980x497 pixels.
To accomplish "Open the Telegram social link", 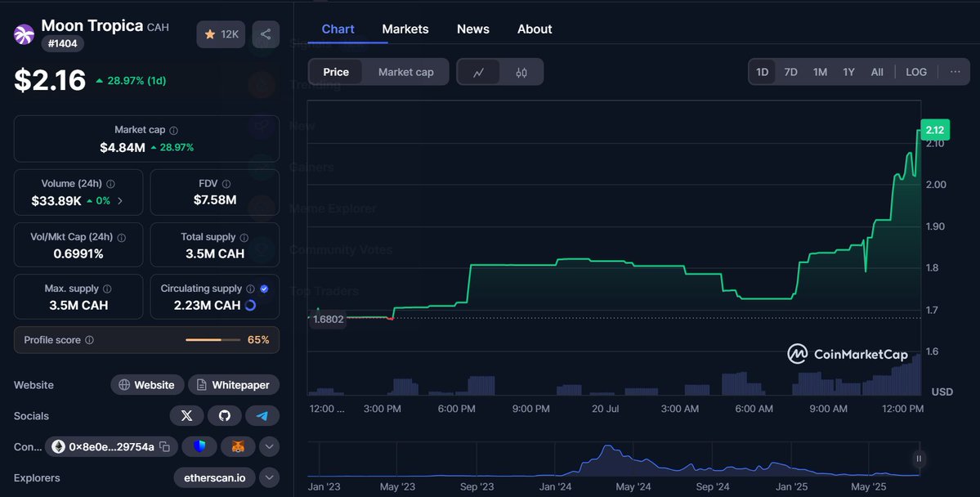I will (262, 416).
